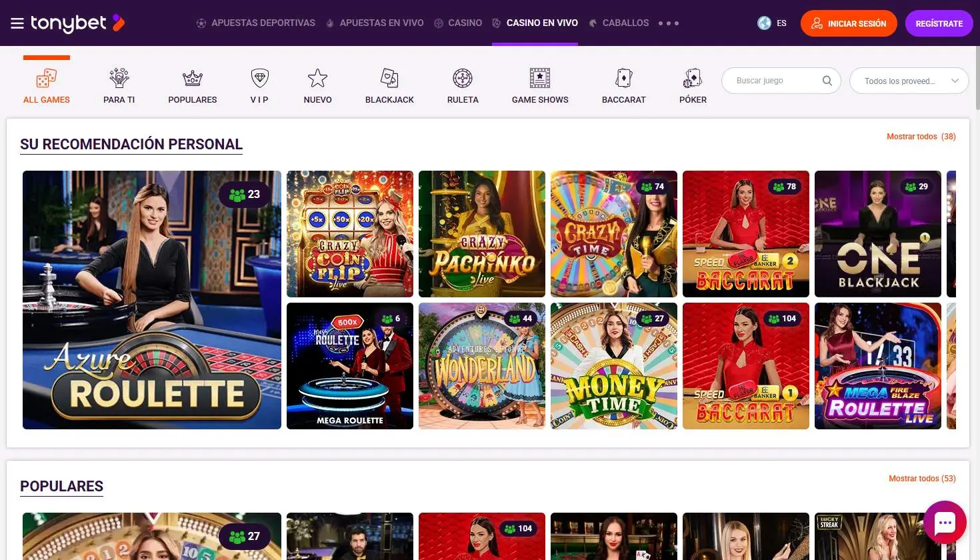Image resolution: width=980 pixels, height=560 pixels.
Task: Click the NUEVO star icon
Action: (317, 78)
